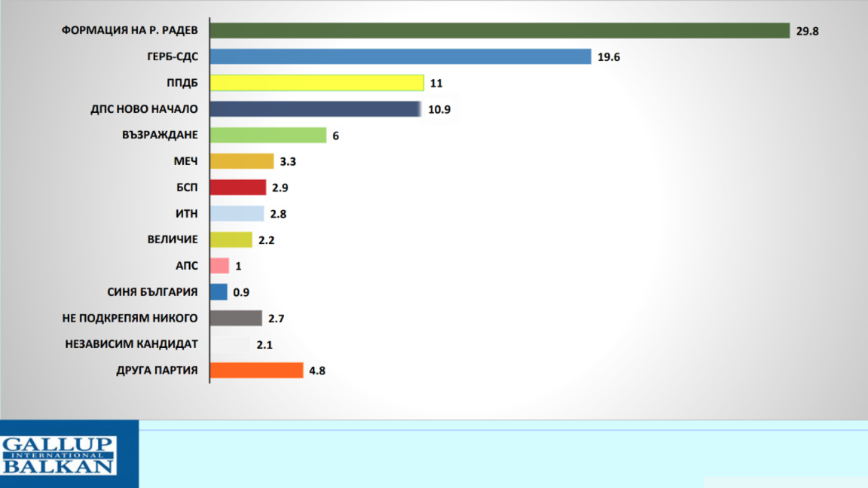Click the golden МЕЧ bar
This screenshot has height=488, width=868.
(x=242, y=161)
